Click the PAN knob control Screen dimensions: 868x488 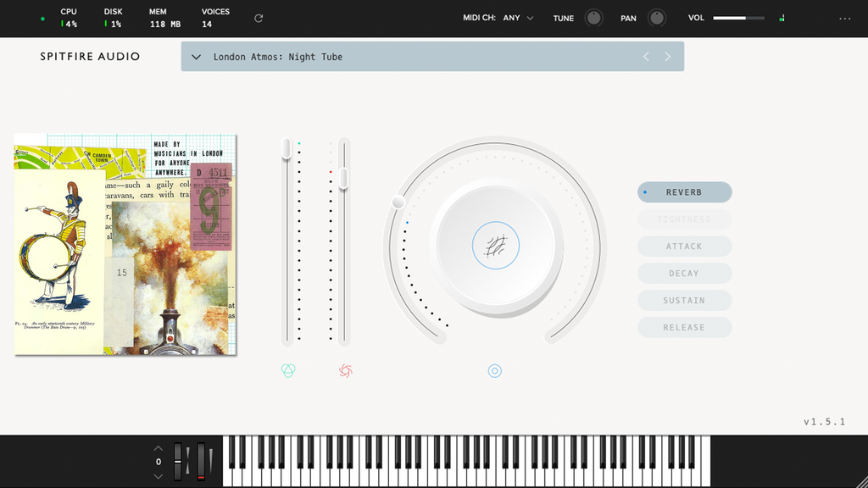(657, 17)
